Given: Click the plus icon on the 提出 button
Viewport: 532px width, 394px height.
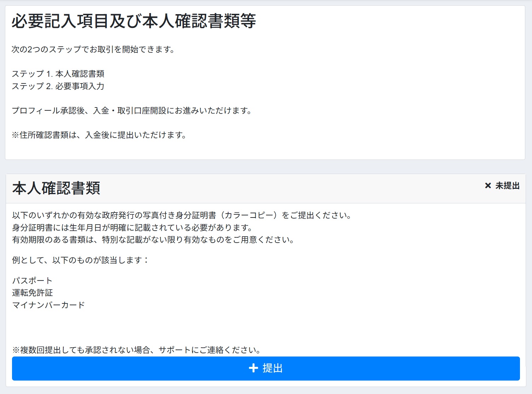Looking at the screenshot, I should point(253,369).
